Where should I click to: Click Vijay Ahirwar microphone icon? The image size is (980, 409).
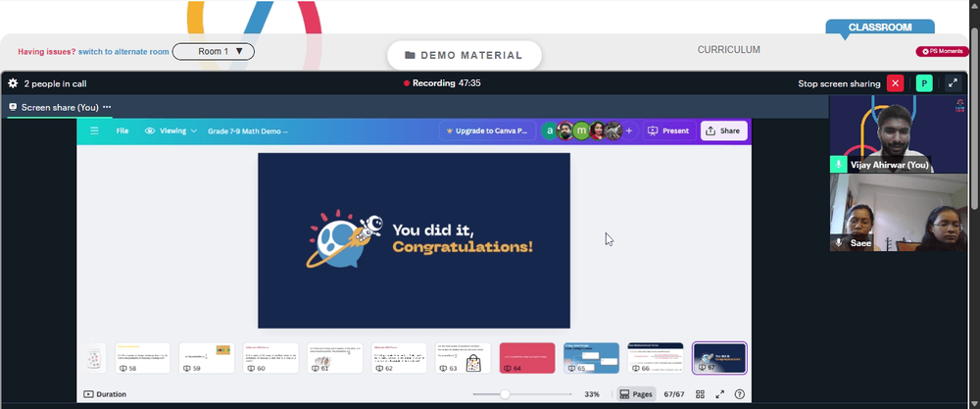click(x=838, y=165)
